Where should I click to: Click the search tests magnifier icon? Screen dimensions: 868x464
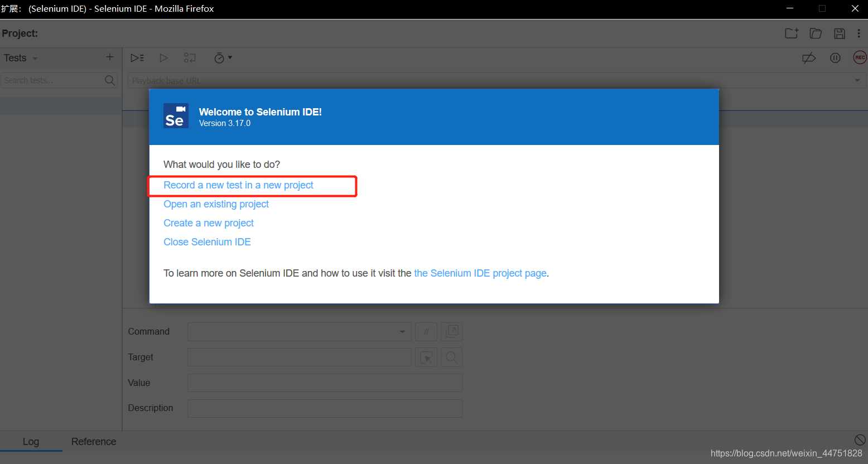coord(110,80)
